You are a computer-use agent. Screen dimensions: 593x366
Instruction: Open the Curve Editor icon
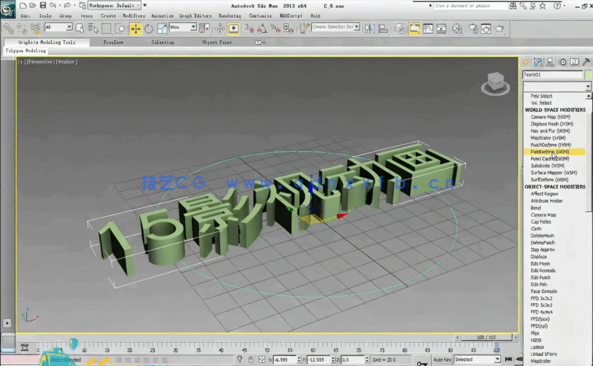pos(428,29)
